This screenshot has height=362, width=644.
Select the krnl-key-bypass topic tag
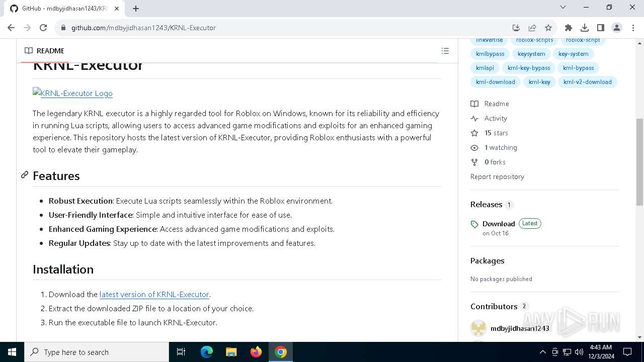(x=529, y=68)
